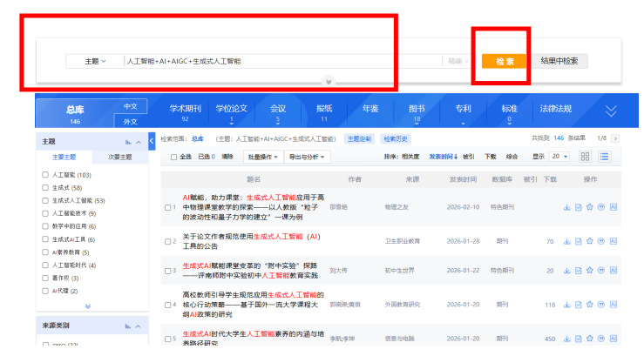Click the AI assistant icon for the first result
The width and height of the screenshot is (644, 356).
click(x=613, y=207)
